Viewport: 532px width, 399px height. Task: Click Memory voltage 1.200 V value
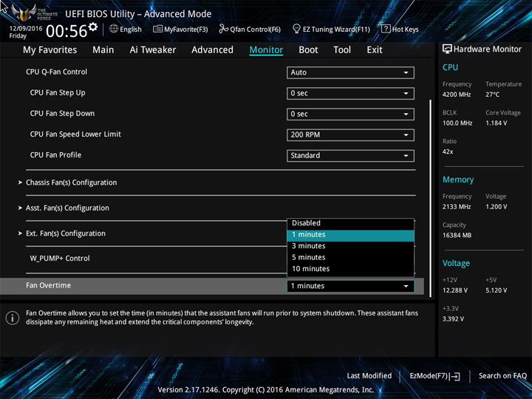point(497,207)
